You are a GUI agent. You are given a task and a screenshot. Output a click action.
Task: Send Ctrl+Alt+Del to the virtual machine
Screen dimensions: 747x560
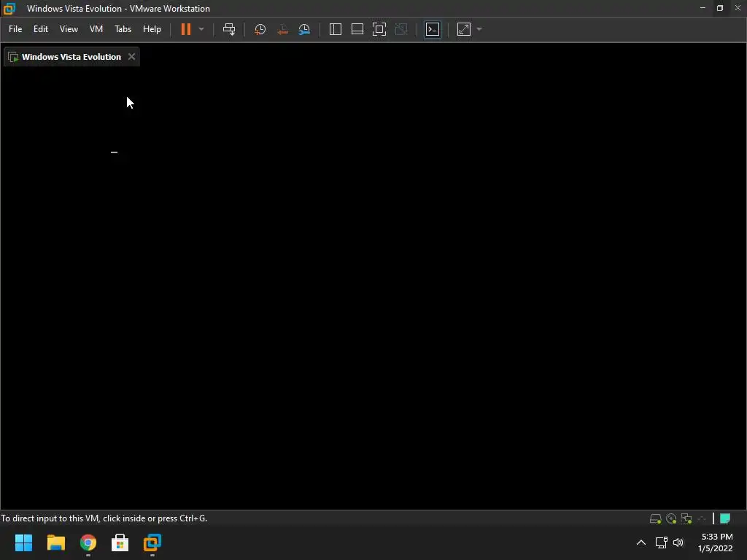point(229,29)
